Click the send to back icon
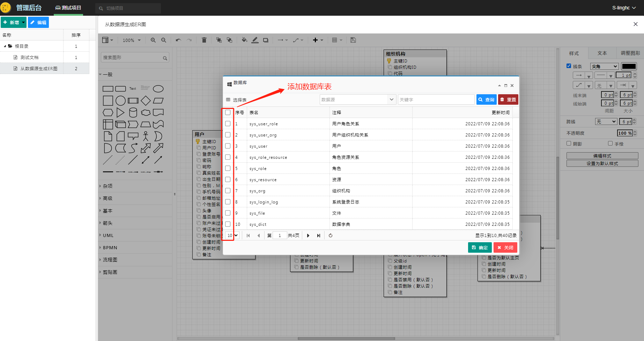 [229, 40]
